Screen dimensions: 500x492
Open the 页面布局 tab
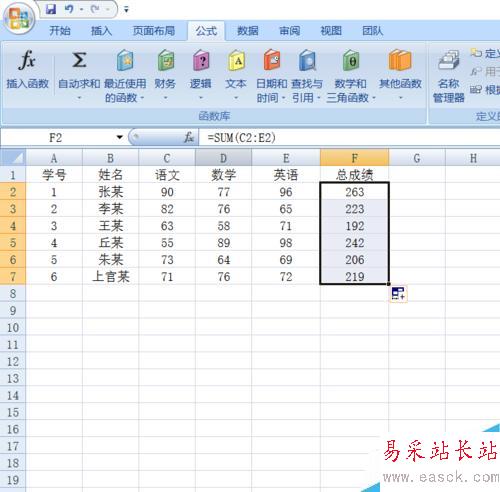point(154,31)
